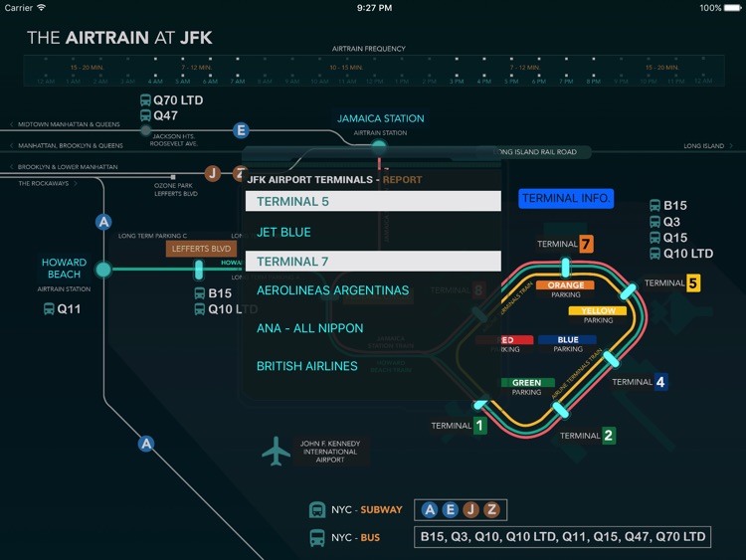Tap 'THE ROCKAWAYS' direction label
The height and width of the screenshot is (560, 746).
pos(44,184)
